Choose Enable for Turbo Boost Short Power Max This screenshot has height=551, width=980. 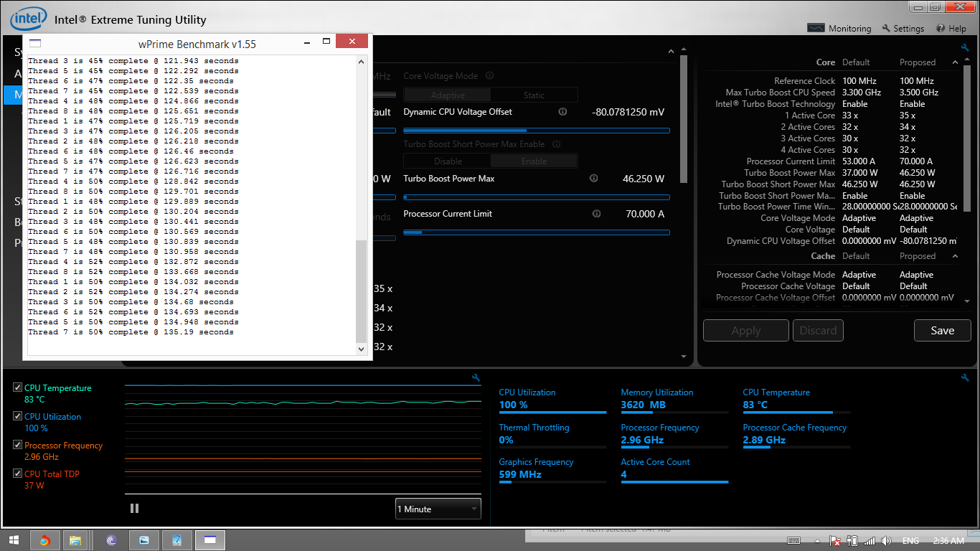click(534, 161)
